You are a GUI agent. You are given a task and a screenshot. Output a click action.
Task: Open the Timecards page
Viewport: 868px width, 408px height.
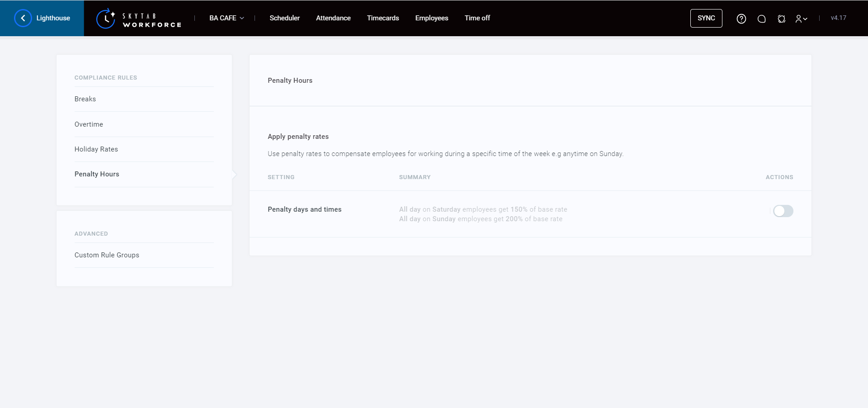coord(383,18)
